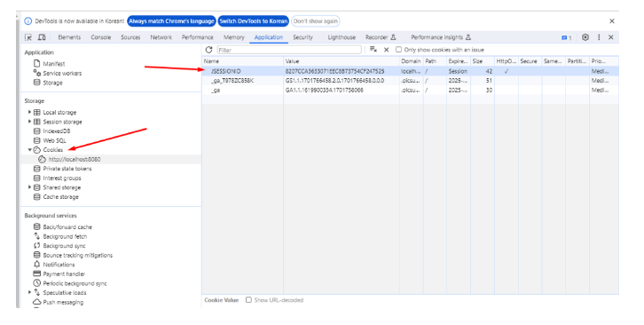Select the JSESSIONID cookie row
644x325 pixels.
point(410,71)
